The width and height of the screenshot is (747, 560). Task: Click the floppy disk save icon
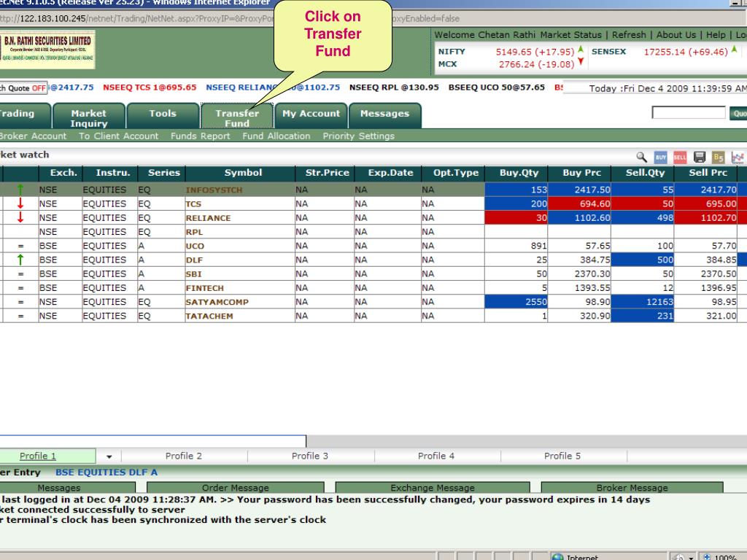[700, 157]
